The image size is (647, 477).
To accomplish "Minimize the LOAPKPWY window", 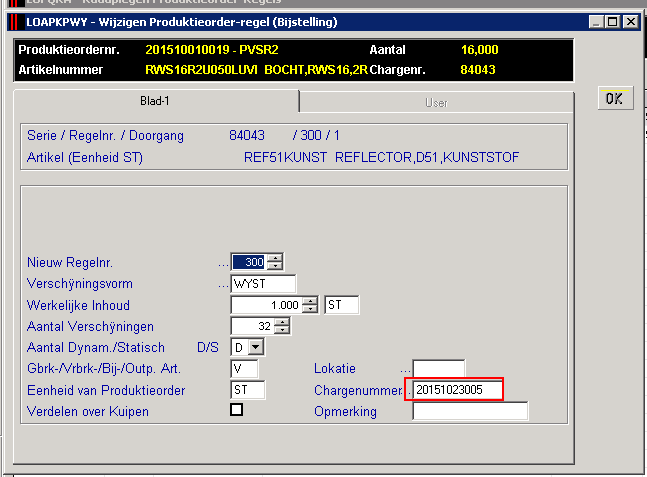I will (596, 21).
